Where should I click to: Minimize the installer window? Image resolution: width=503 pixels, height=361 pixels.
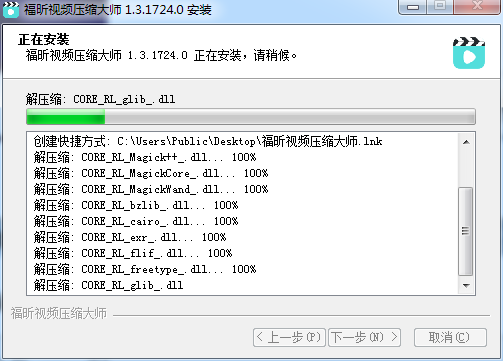coord(413,6)
